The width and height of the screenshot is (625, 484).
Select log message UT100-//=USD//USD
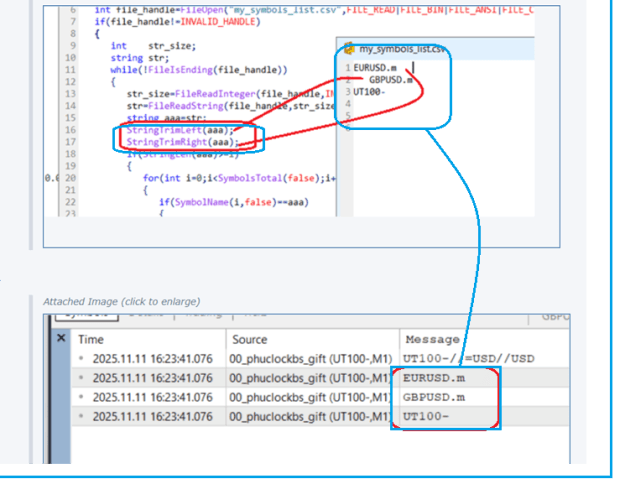[x=468, y=359]
